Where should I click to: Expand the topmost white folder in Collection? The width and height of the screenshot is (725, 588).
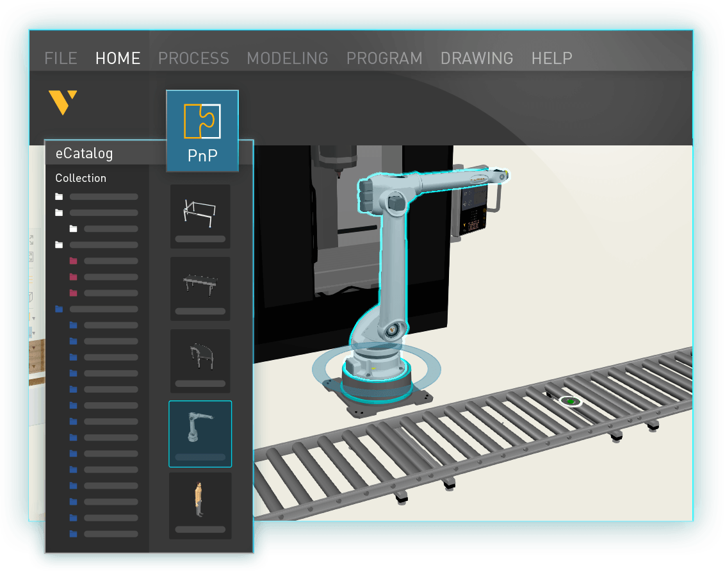[60, 197]
